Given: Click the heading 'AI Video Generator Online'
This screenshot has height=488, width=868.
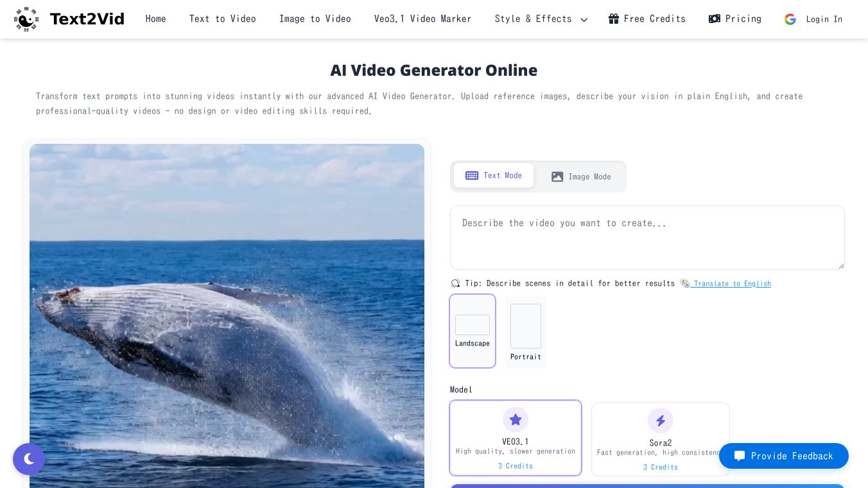Looking at the screenshot, I should [434, 70].
